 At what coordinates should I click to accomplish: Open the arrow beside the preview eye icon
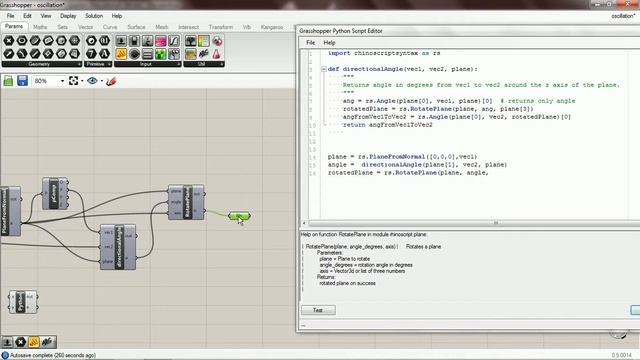pyautogui.click(x=101, y=81)
